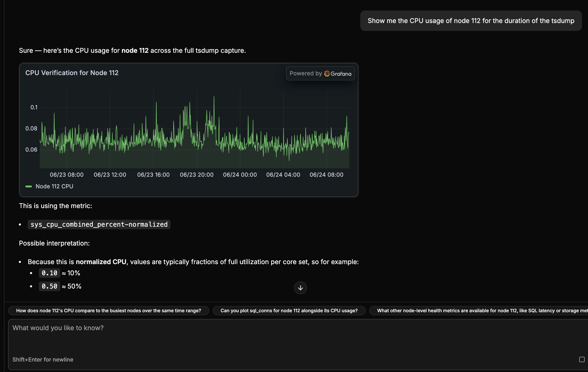This screenshot has height=372, width=588.
Task: Click the This is using the metric text
Action: (x=55, y=206)
